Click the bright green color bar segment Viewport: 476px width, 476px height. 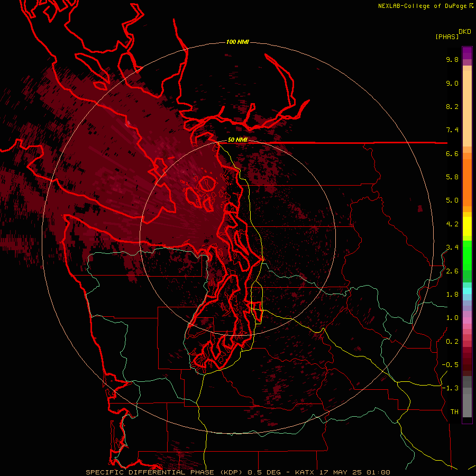[x=467, y=255]
